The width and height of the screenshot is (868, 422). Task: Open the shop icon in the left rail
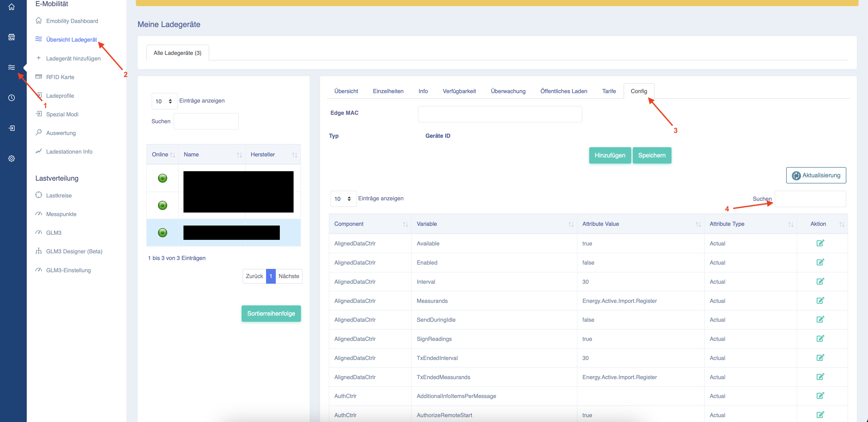11,37
